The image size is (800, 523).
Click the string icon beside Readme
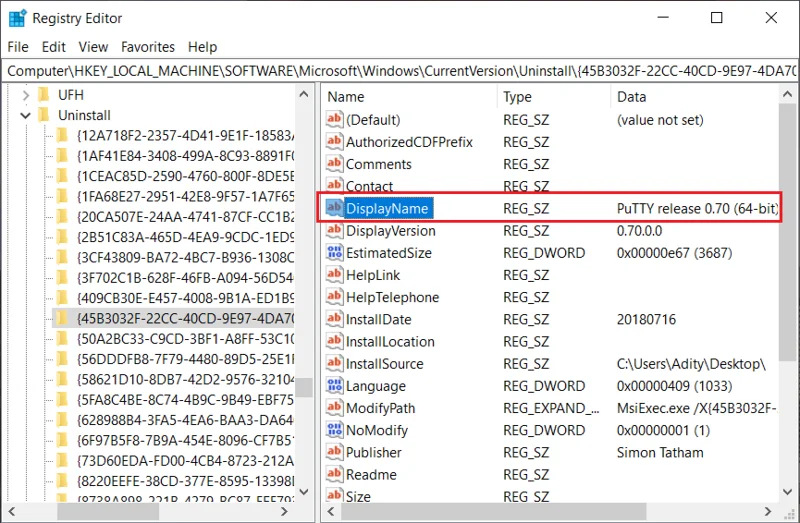(334, 475)
